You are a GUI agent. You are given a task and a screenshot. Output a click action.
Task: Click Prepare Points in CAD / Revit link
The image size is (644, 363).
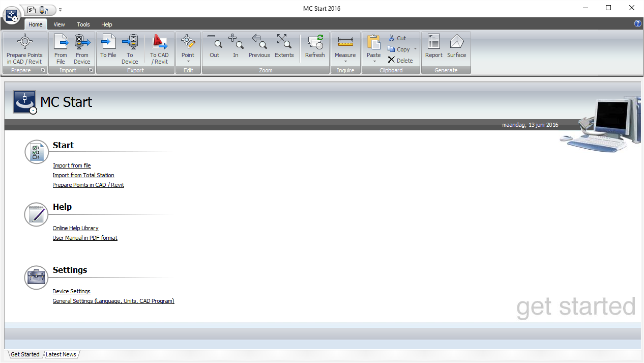[x=89, y=185]
